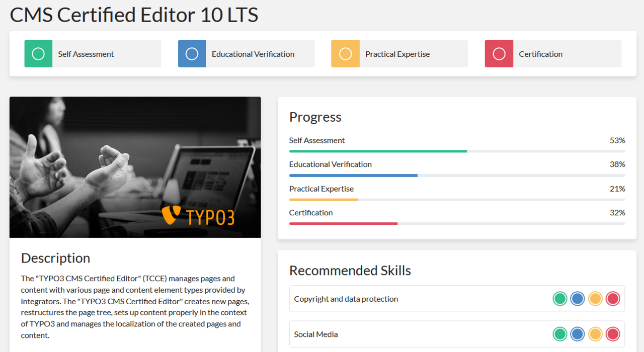The height and width of the screenshot is (352, 644).
Task: Select blue circle for Copyright and data protection
Action: tap(578, 299)
